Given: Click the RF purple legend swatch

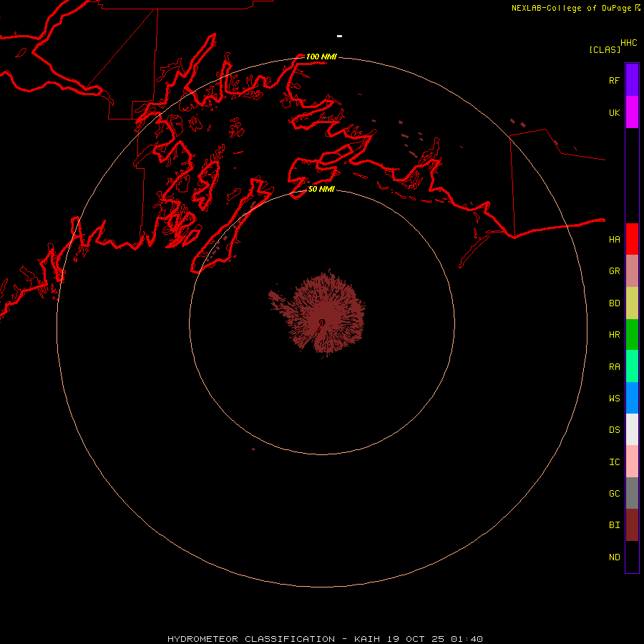Looking at the screenshot, I should pyautogui.click(x=632, y=80).
